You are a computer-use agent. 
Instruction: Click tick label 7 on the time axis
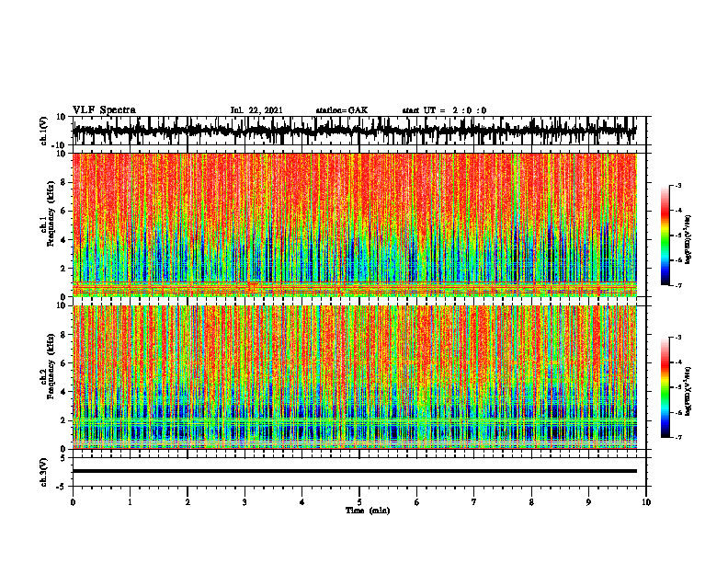474,502
